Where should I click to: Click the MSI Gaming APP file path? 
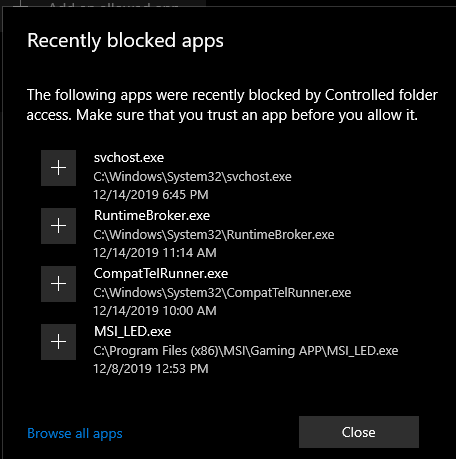pyautogui.click(x=246, y=351)
